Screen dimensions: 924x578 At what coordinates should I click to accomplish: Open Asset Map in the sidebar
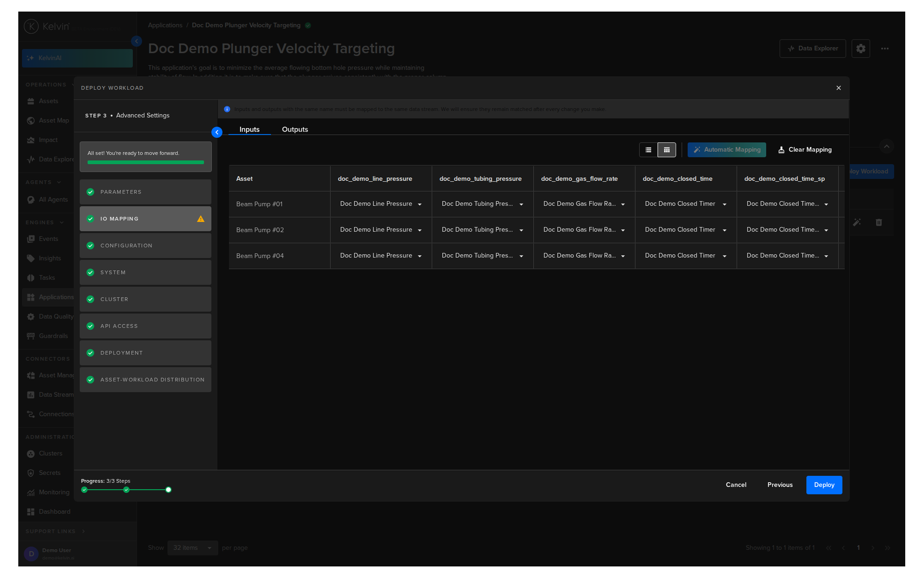point(48,120)
